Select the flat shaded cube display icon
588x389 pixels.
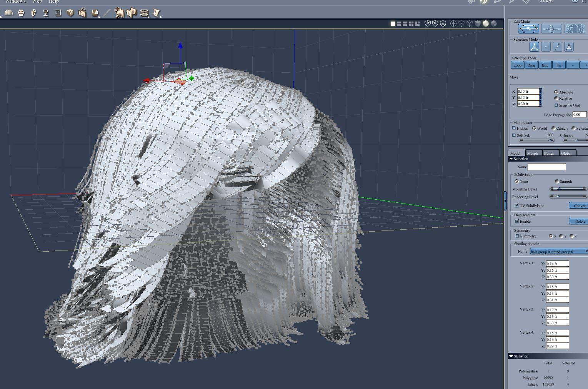coord(478,23)
